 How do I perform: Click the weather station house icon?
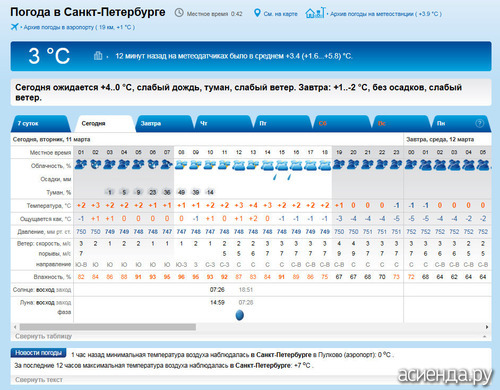pos(315,13)
